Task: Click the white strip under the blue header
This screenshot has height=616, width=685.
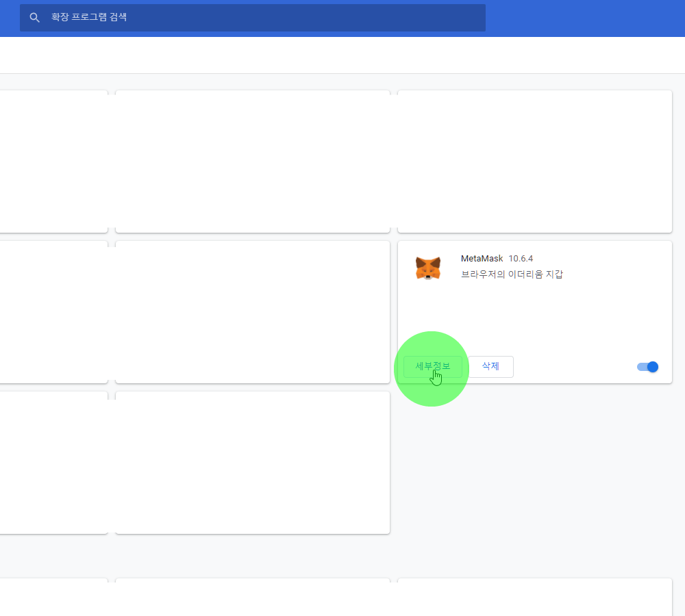Action: point(342,55)
